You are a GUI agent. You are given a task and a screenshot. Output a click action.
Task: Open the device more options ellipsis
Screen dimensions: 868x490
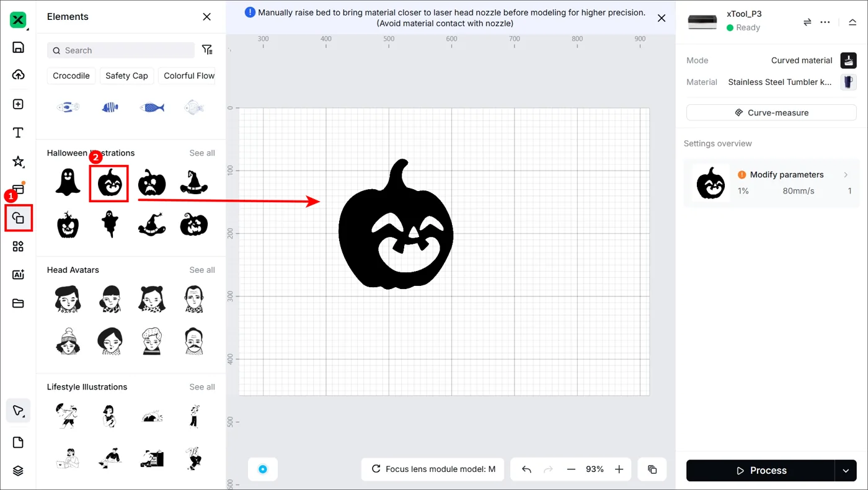pyautogui.click(x=825, y=22)
